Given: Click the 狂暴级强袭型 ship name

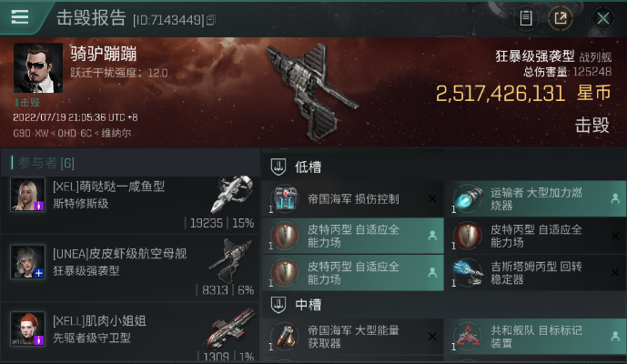Looking at the screenshot, I should tap(535, 56).
